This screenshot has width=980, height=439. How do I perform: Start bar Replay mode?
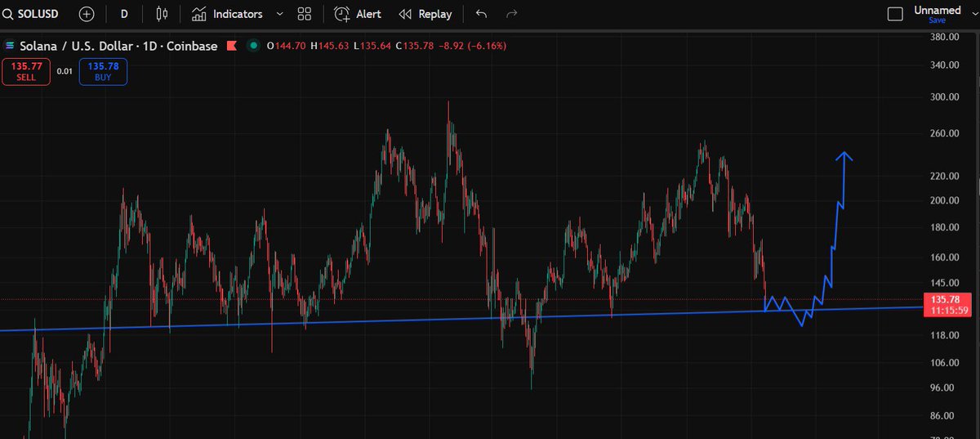[425, 14]
